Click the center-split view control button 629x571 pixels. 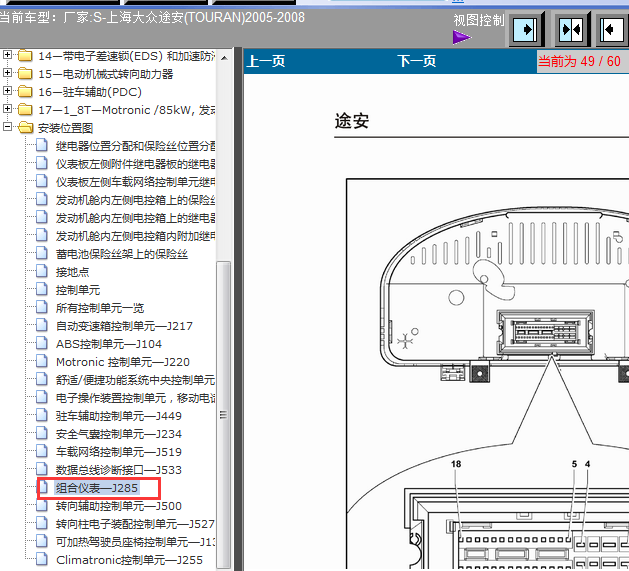(572, 29)
